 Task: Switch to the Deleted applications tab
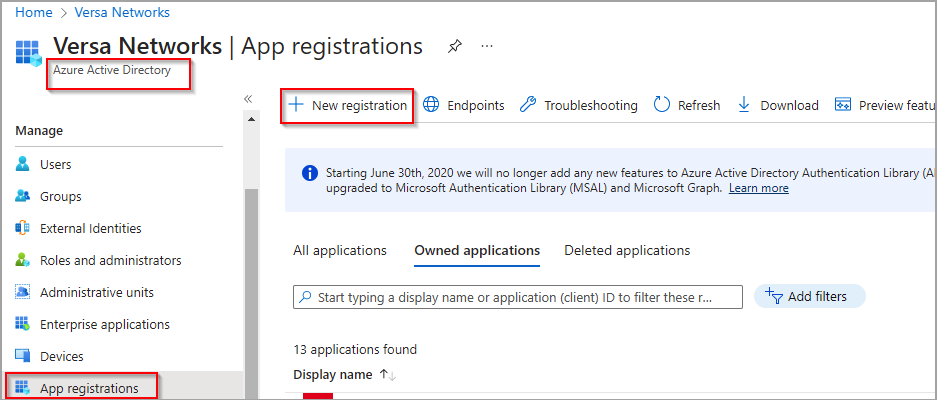627,250
